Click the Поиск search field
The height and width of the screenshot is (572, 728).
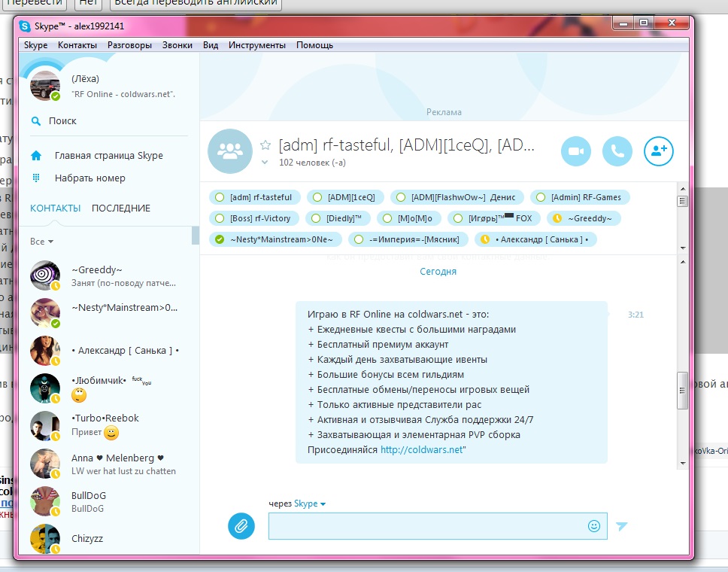coord(108,121)
